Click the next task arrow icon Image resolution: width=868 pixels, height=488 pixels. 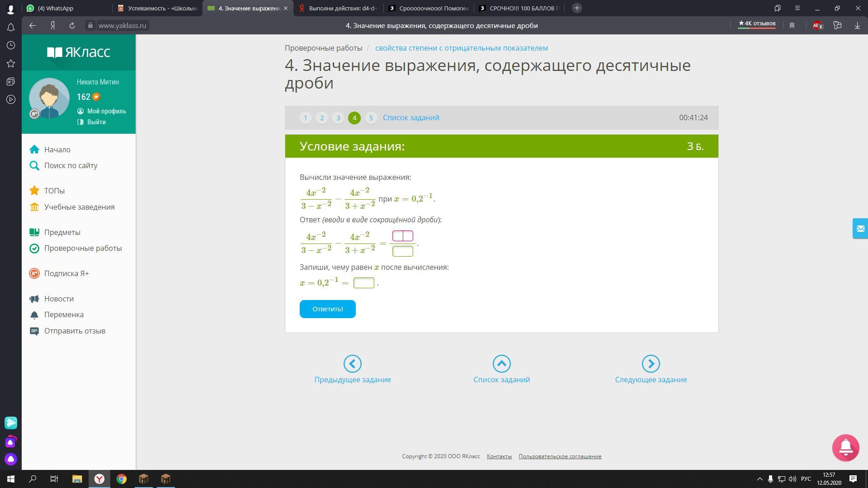pos(651,364)
